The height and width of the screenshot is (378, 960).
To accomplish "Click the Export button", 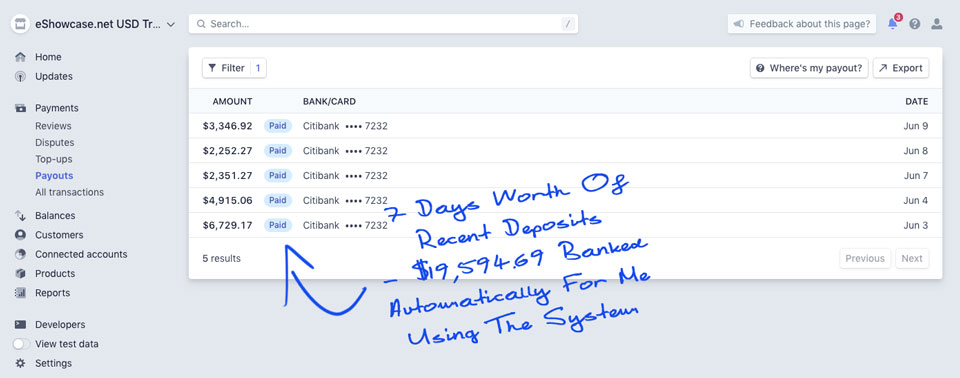I will [x=901, y=68].
